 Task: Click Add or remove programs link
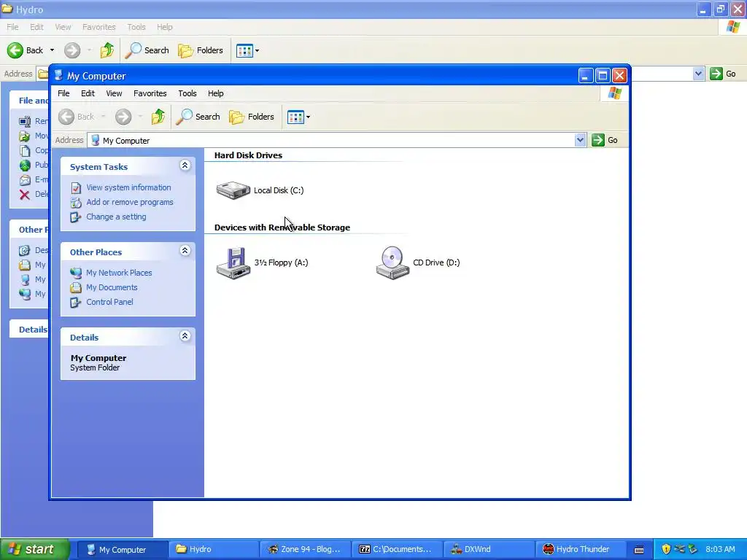(130, 202)
